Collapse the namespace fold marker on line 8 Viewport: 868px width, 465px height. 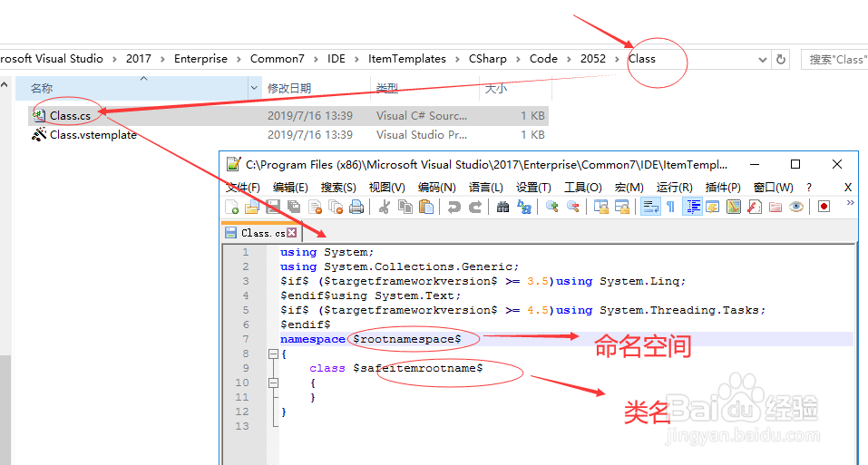(273, 354)
